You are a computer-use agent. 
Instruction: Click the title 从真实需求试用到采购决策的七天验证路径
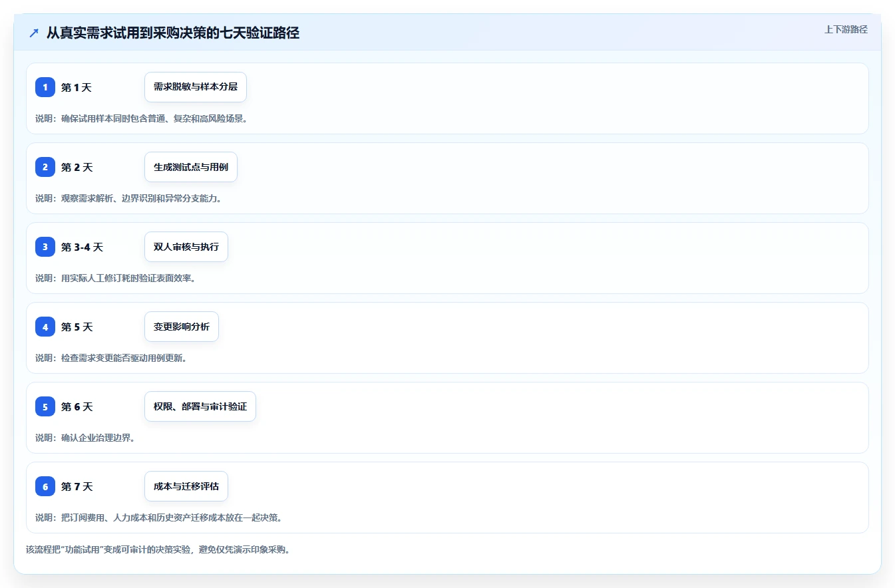tap(173, 33)
